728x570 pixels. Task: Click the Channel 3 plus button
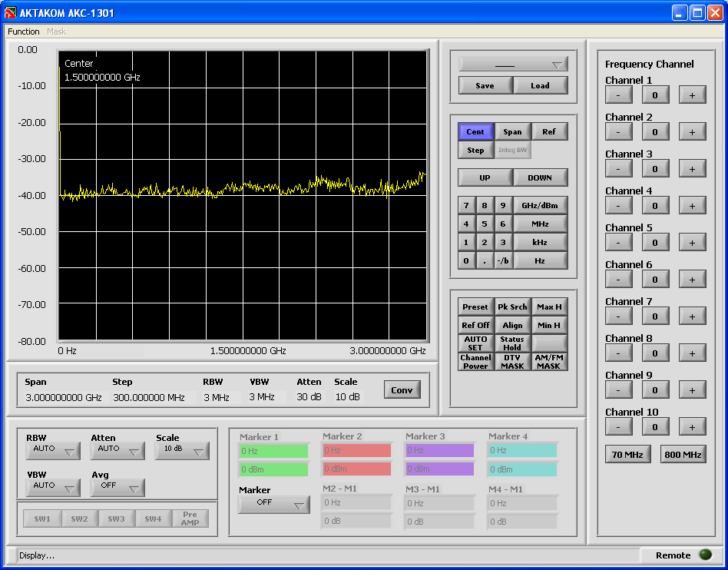click(692, 169)
